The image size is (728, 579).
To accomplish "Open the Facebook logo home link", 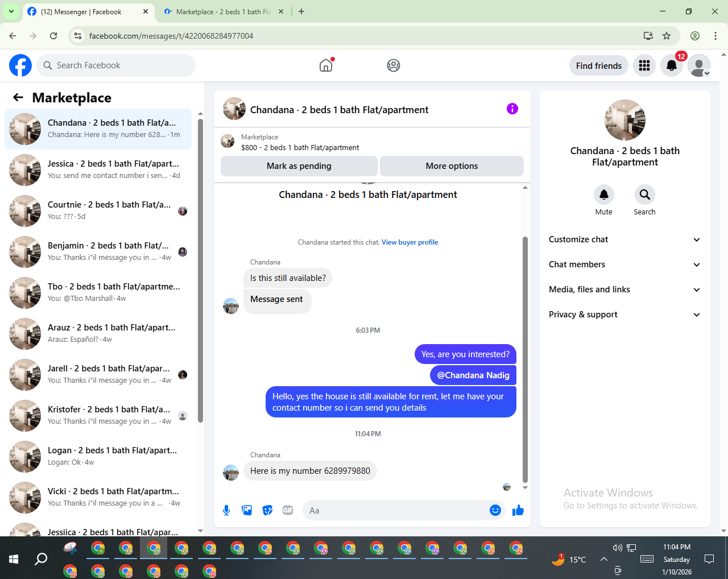I will 20,65.
